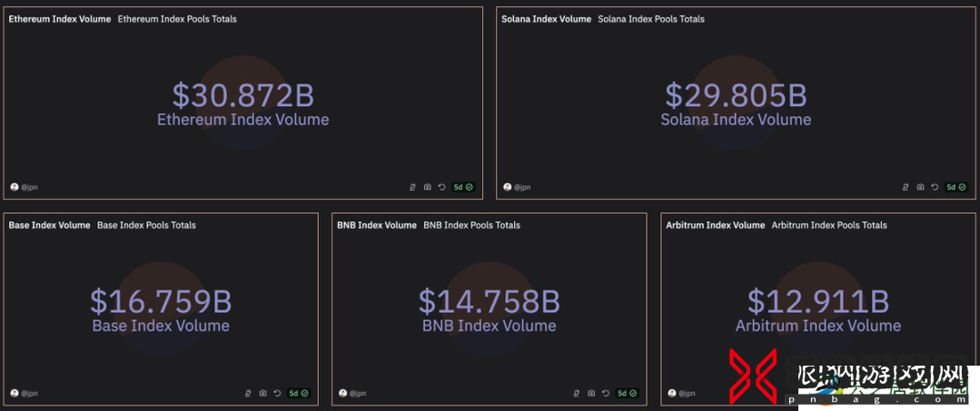
Task: Click the Solana Index Volume label under $29.805B
Action: point(737,119)
